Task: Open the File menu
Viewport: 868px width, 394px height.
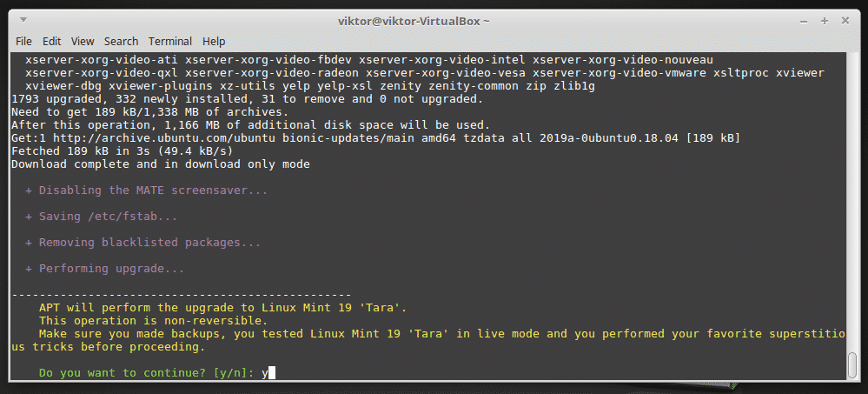Action: [x=23, y=41]
